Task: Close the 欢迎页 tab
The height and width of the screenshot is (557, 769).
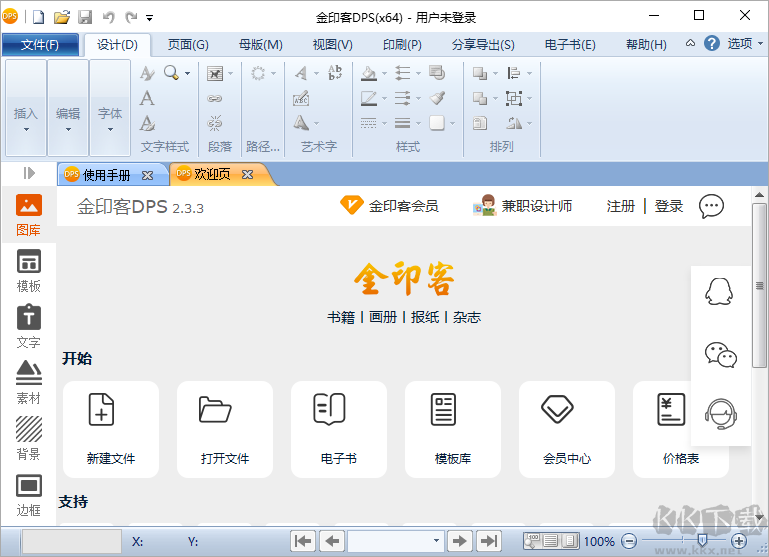Action: (247, 175)
